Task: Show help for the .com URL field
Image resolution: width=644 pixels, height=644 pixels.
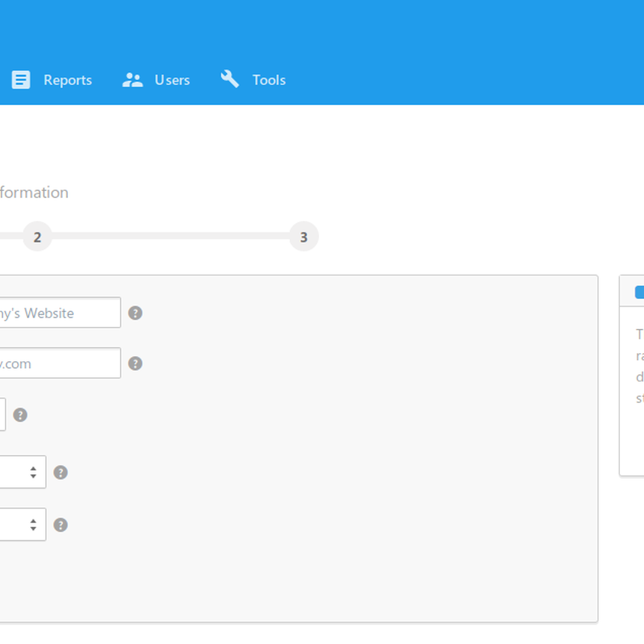Action: click(135, 364)
